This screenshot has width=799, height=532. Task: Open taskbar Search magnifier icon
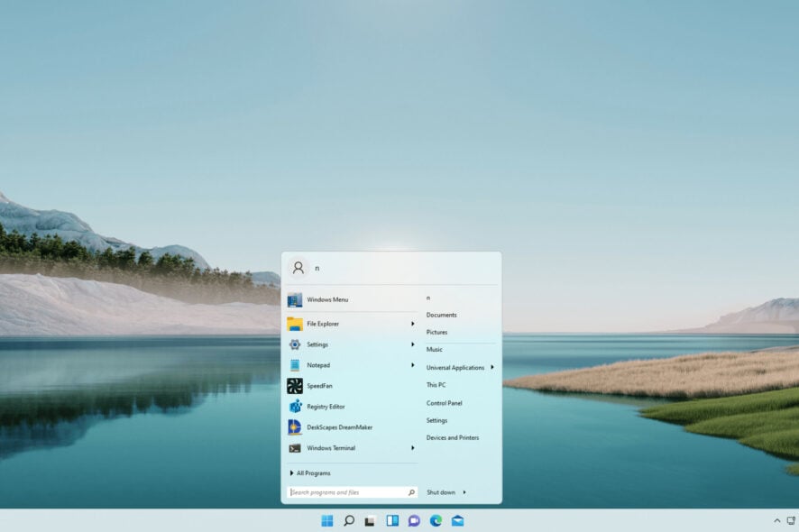tap(349, 520)
